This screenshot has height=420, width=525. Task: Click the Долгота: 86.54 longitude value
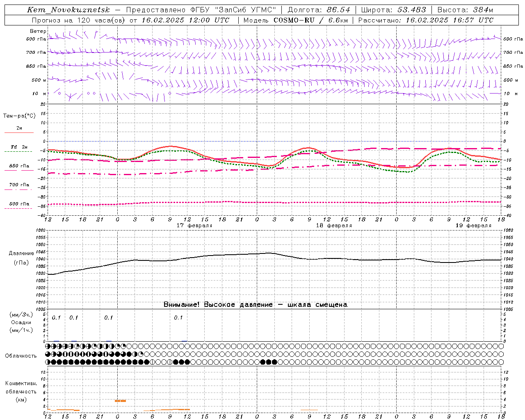319,10
